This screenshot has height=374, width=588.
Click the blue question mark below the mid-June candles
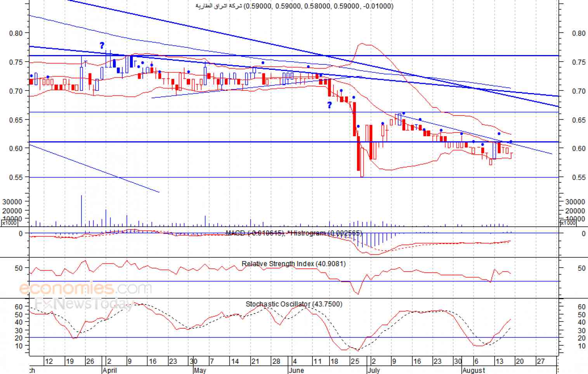tap(330, 105)
